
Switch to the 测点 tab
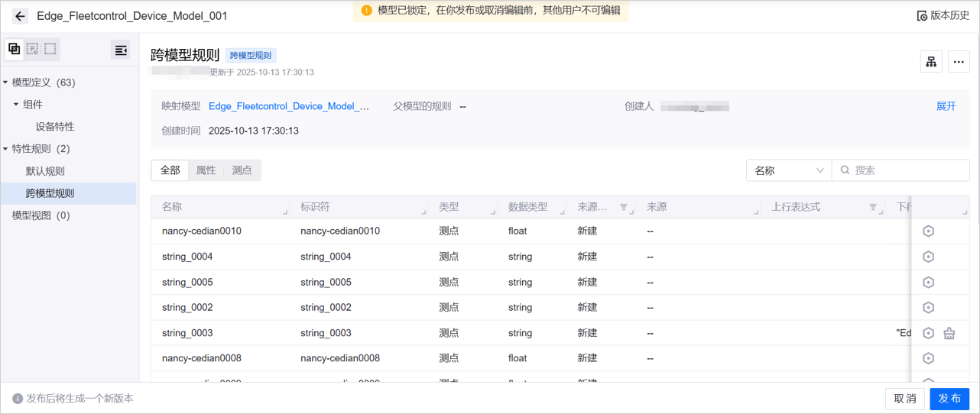click(x=242, y=170)
